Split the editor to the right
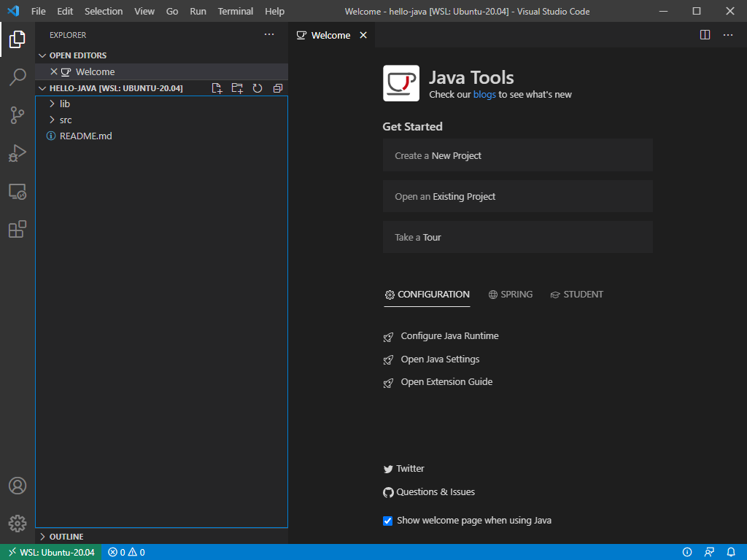The width and height of the screenshot is (747, 560). 705,35
